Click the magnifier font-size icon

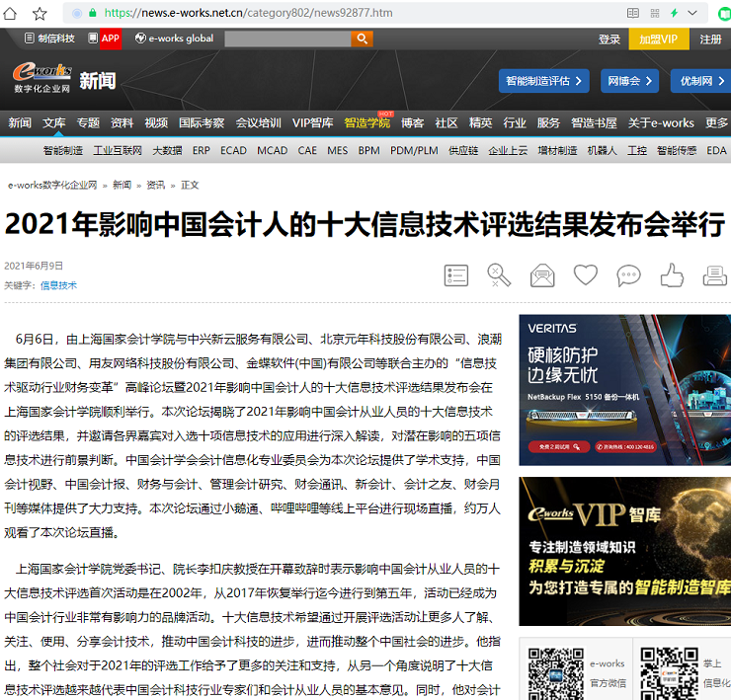499,274
